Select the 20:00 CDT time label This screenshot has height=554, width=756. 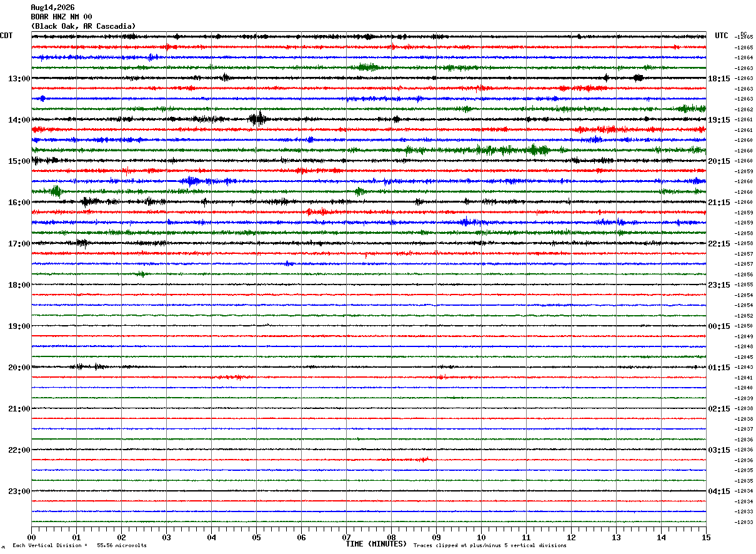(x=19, y=368)
